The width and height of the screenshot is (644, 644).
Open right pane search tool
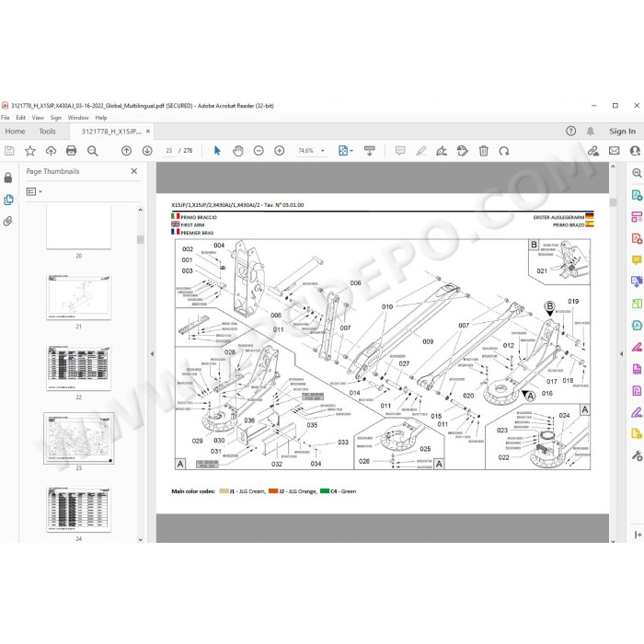point(637,173)
